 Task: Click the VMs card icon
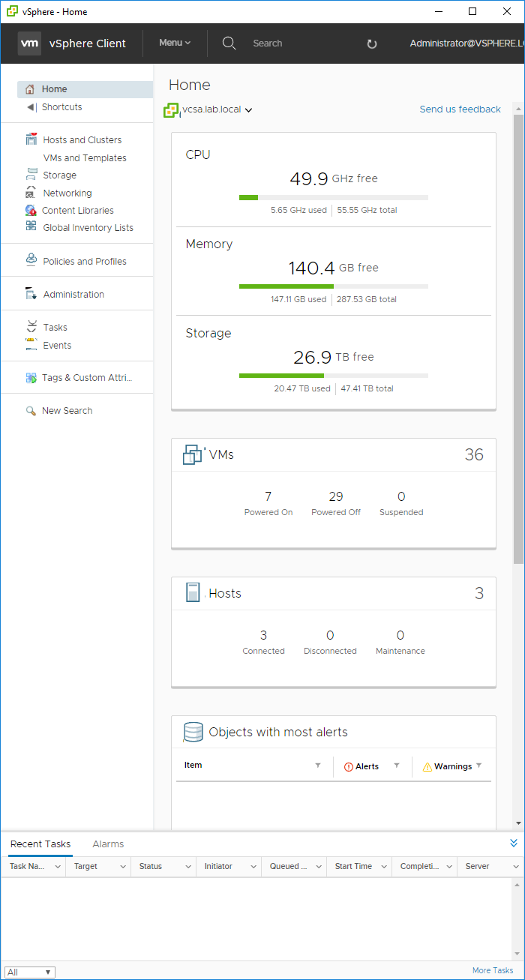tap(193, 454)
